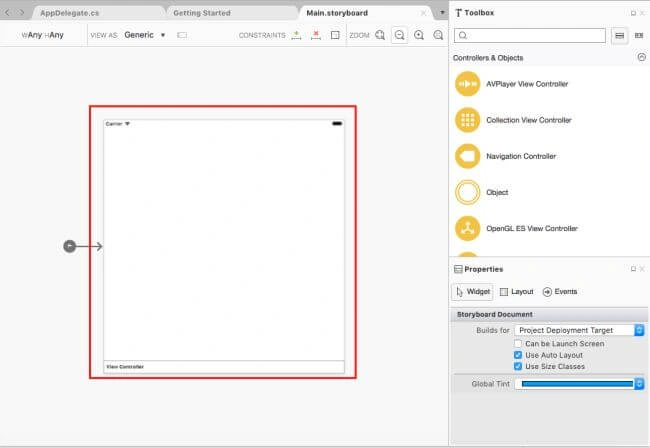Collapse the Controllers & Objects section
Screen dimensions: 650x448
pos(641,57)
